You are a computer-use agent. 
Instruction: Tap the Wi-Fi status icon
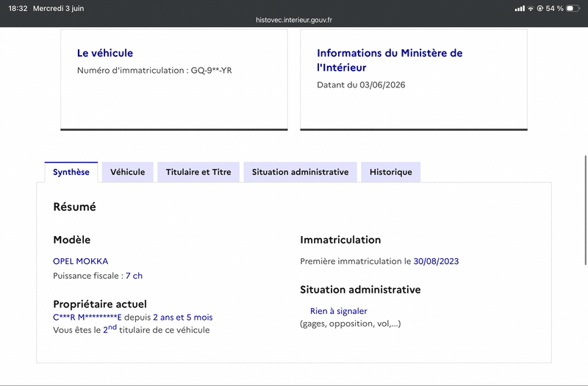point(531,8)
